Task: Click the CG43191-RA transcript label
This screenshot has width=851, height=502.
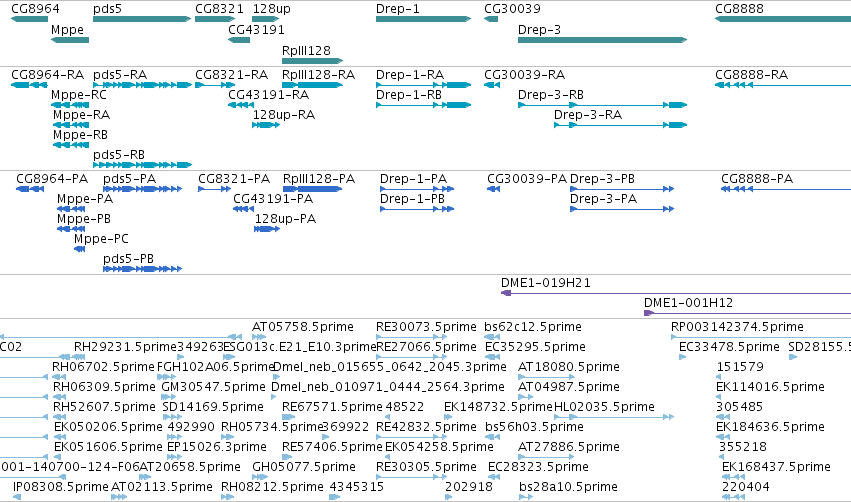Action: [x=269, y=94]
